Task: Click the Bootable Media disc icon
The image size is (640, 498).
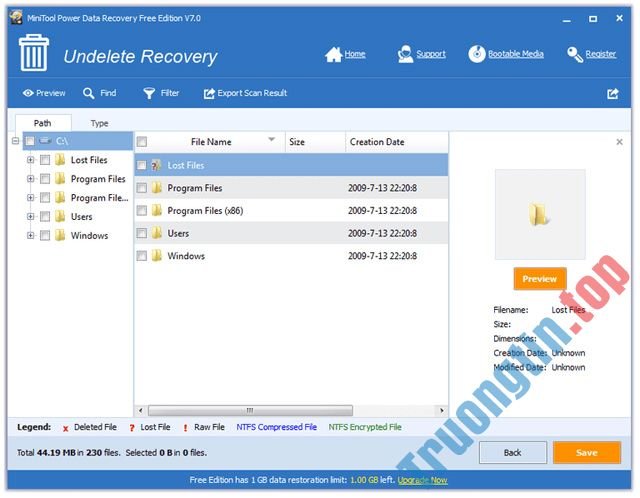Action: [476, 54]
